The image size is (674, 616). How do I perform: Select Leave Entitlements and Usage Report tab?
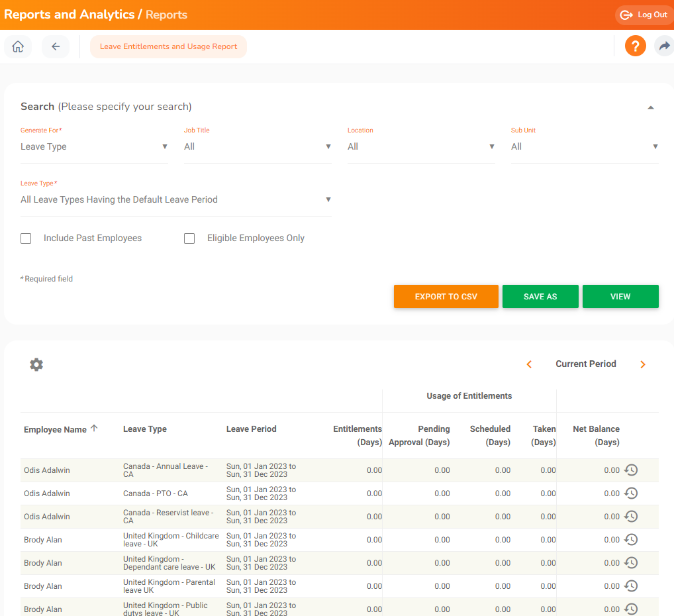[x=168, y=46]
